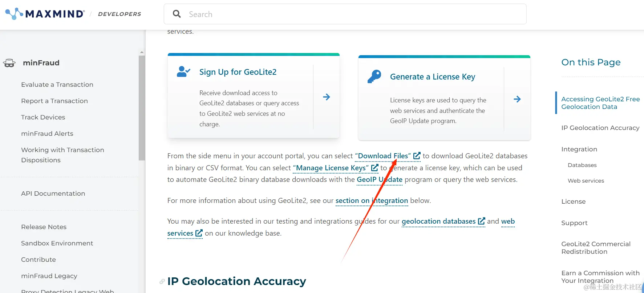The image size is (644, 293).
Task: Open minFraud Legacy page
Action: 49,276
